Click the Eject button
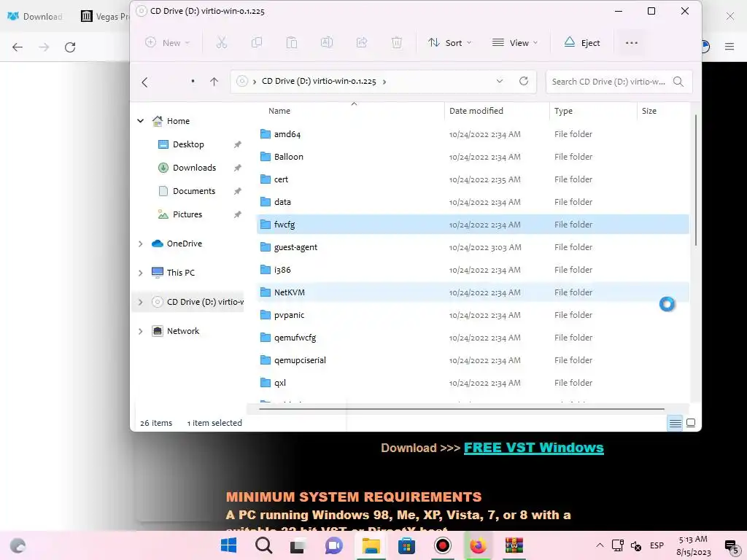This screenshot has height=560, width=747. (581, 42)
